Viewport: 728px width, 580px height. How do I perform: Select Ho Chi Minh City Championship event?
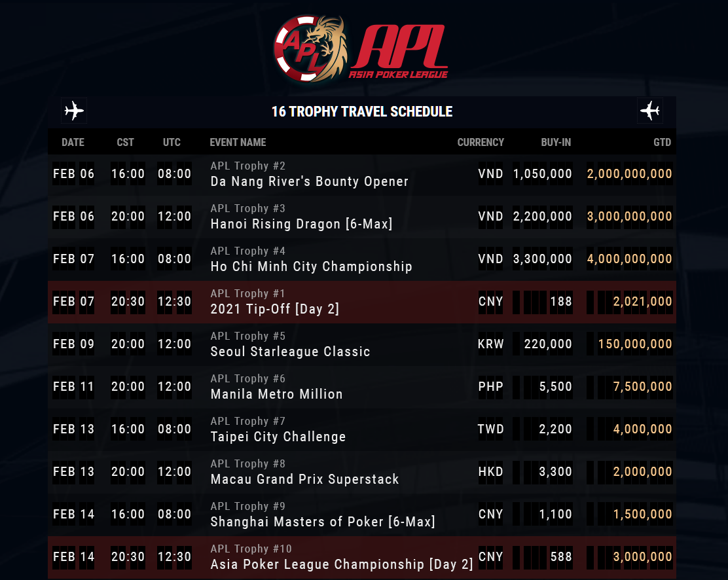(x=311, y=266)
